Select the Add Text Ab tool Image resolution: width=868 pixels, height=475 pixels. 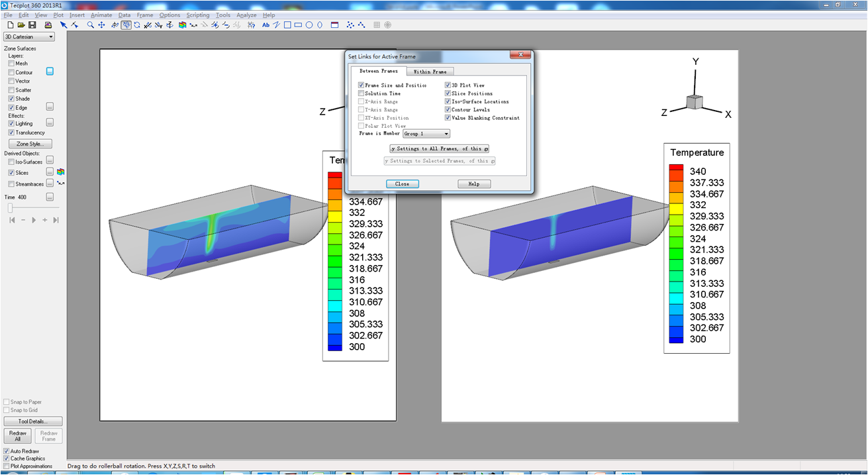265,25
